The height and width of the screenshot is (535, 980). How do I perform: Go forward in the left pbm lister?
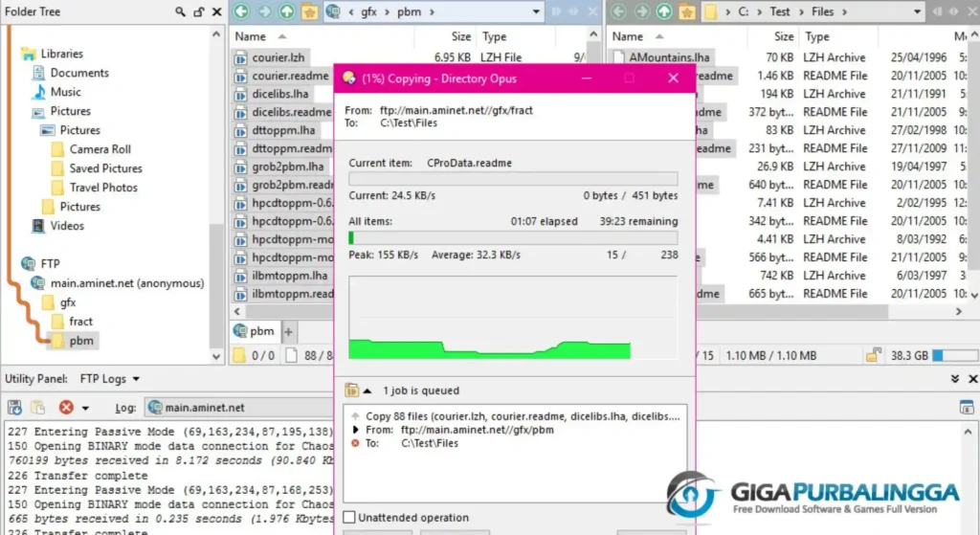point(265,11)
